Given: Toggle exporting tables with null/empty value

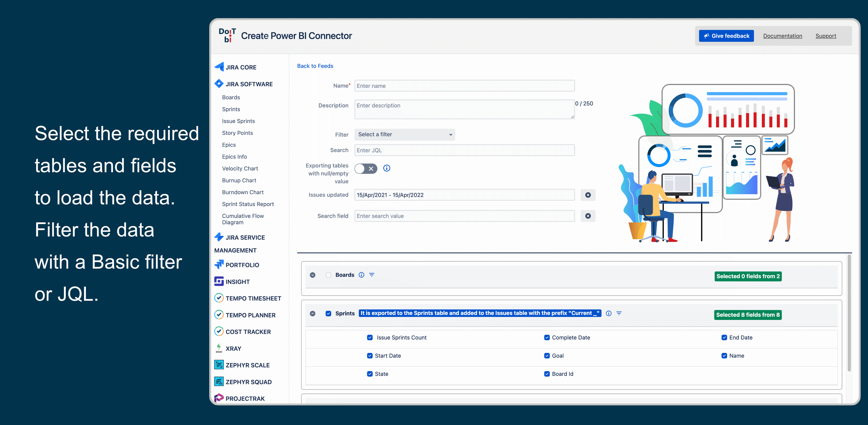Looking at the screenshot, I should pos(366,169).
